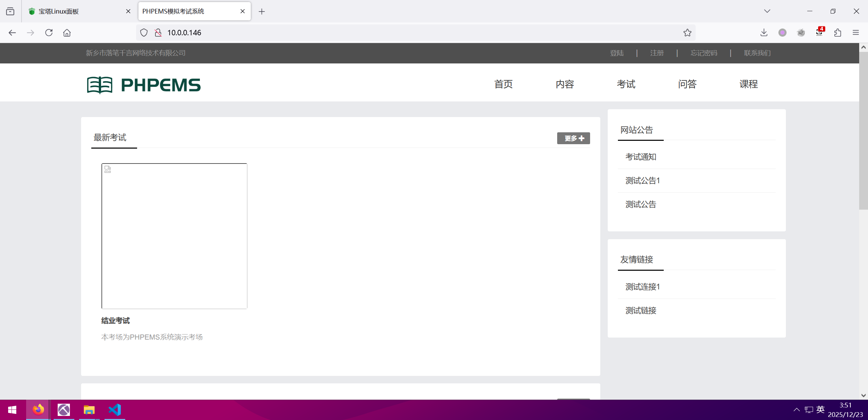
Task: Open the grey fox extension icon
Action: pyautogui.click(x=801, y=33)
